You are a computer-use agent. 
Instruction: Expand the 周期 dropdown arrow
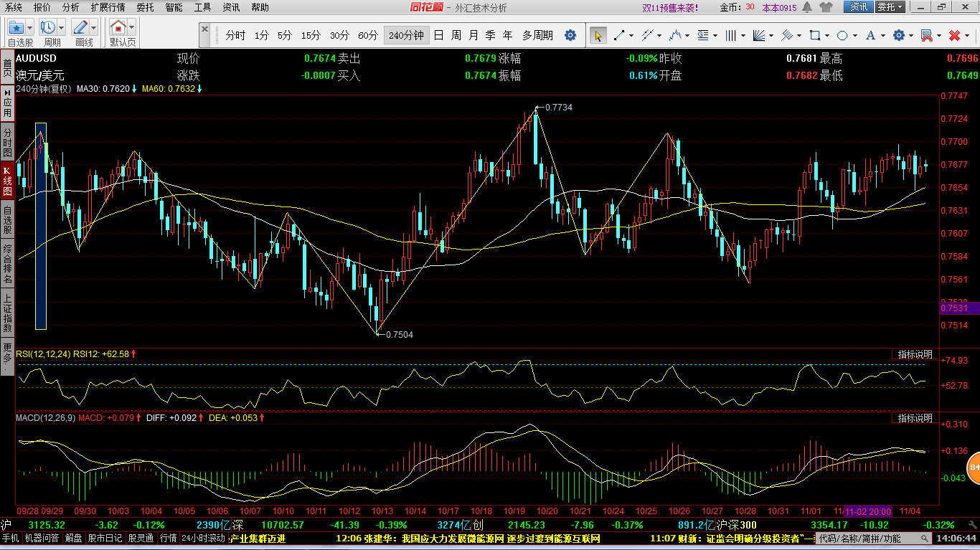point(62,28)
